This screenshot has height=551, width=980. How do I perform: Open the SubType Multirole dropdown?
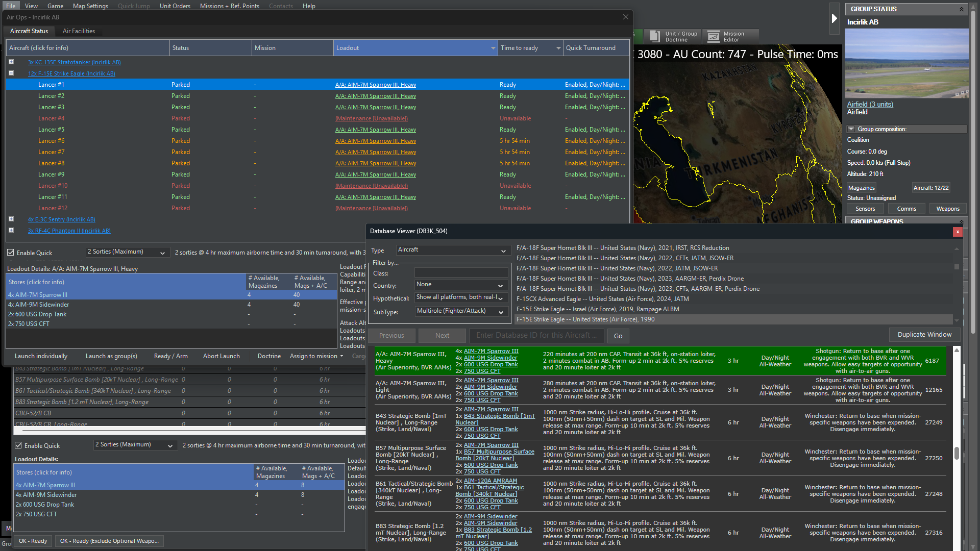point(461,311)
